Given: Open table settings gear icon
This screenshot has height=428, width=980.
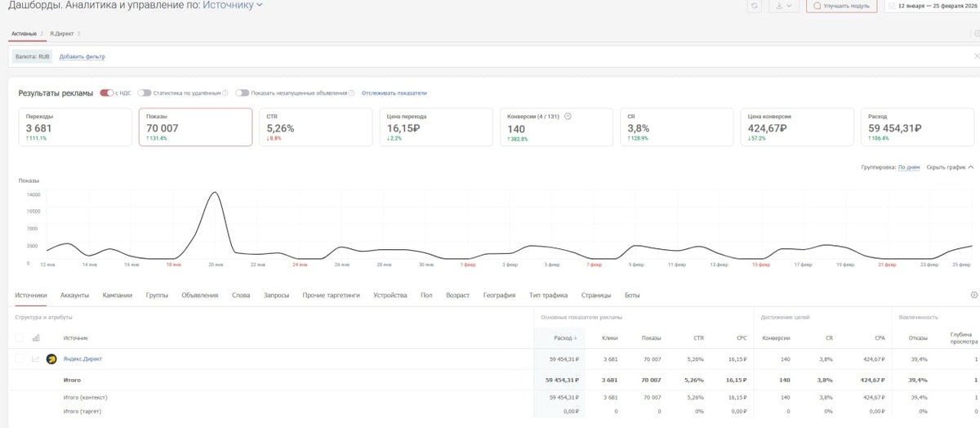Looking at the screenshot, I should (x=973, y=295).
